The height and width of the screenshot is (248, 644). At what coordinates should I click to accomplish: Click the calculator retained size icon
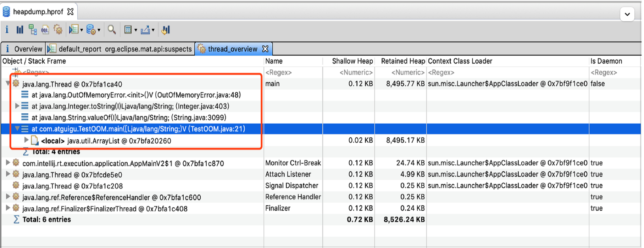(x=128, y=30)
